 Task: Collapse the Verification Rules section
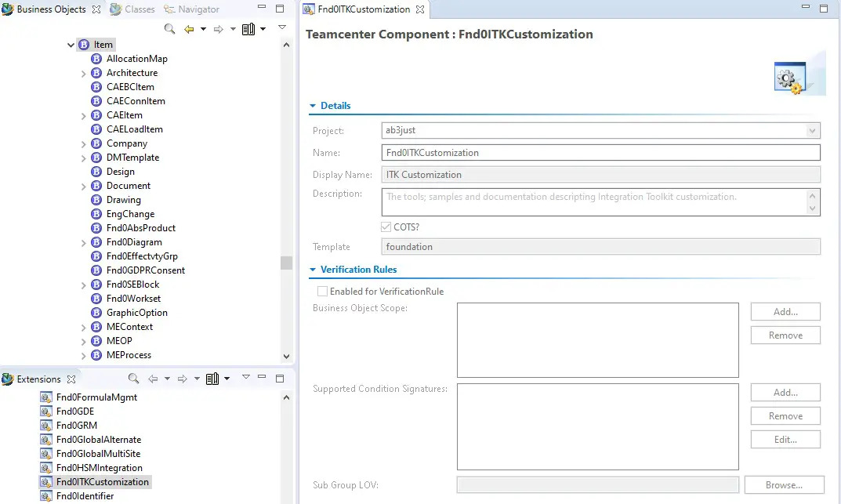pyautogui.click(x=313, y=269)
